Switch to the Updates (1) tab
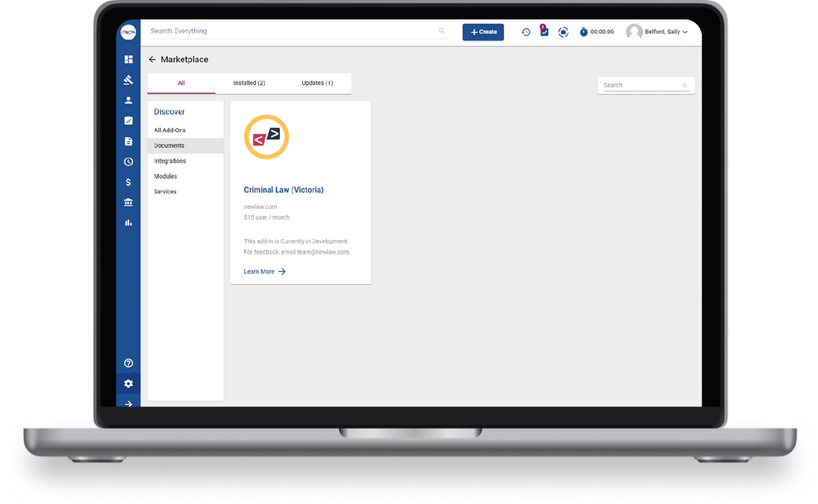This screenshot has width=818, height=504. tap(317, 83)
